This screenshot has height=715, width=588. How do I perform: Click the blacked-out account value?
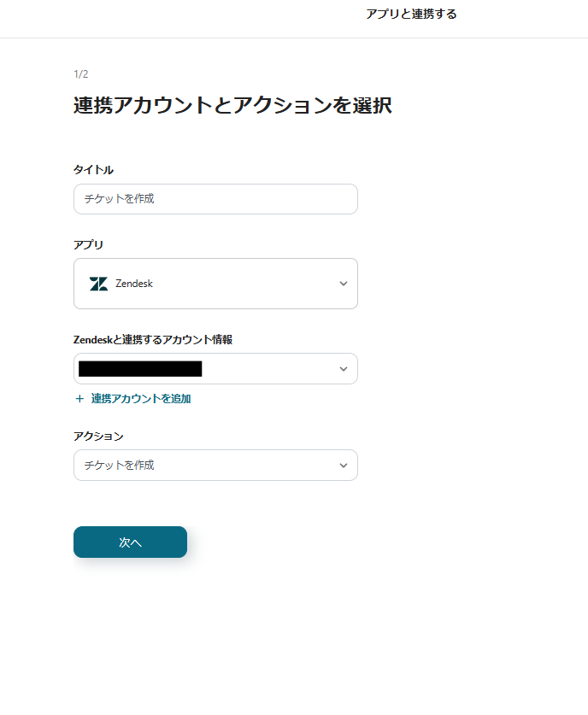[x=140, y=369]
